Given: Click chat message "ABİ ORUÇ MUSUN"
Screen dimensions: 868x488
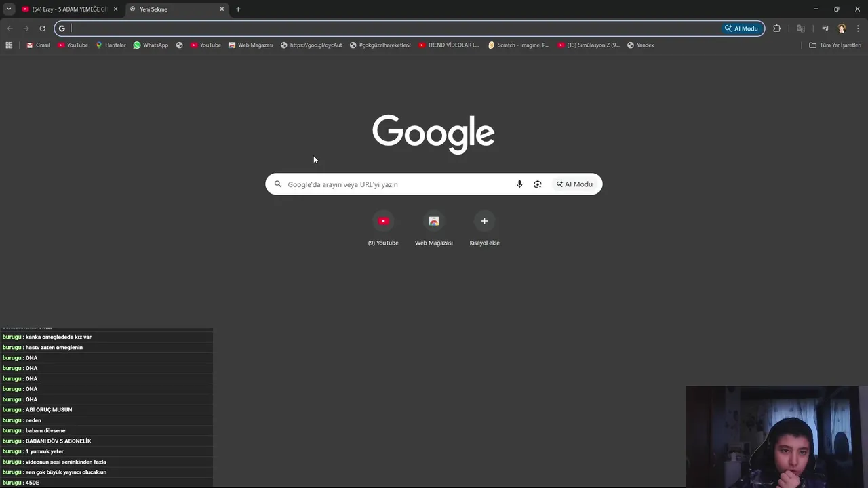Looking at the screenshot, I should point(49,410).
